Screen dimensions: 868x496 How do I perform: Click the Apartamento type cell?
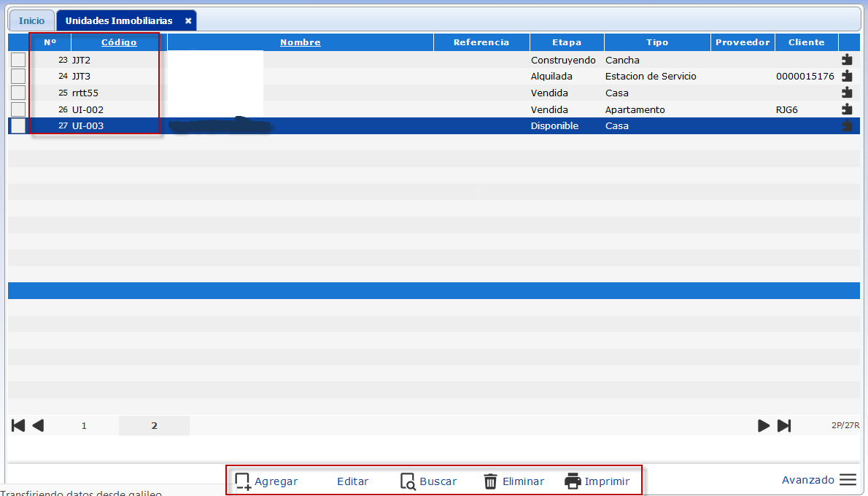(635, 109)
